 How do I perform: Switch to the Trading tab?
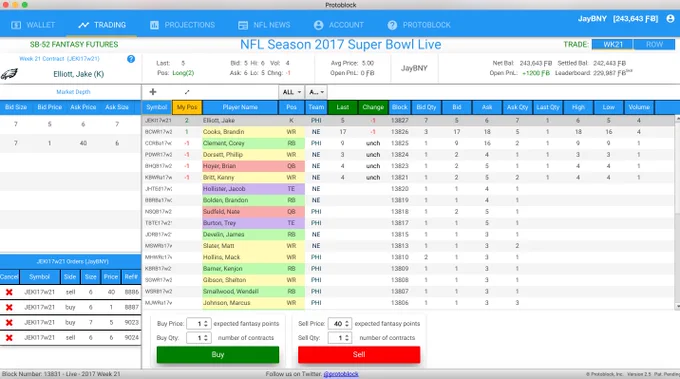pos(102,25)
